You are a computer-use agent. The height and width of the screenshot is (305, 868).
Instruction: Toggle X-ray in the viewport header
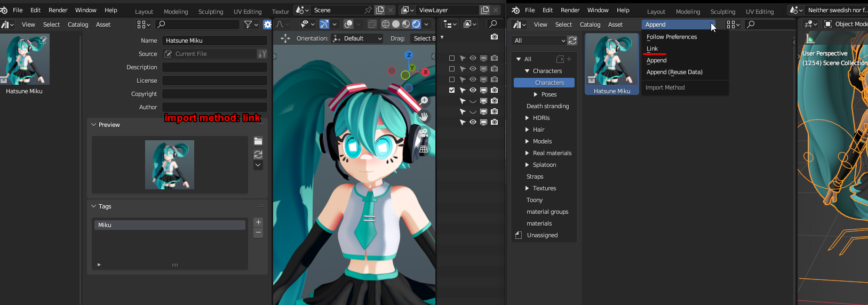pos(372,24)
